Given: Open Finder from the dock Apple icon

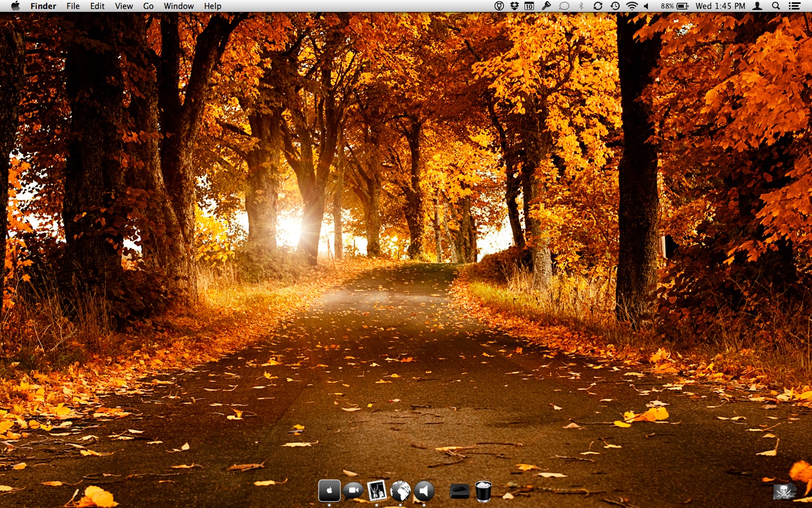Looking at the screenshot, I should coord(329,491).
